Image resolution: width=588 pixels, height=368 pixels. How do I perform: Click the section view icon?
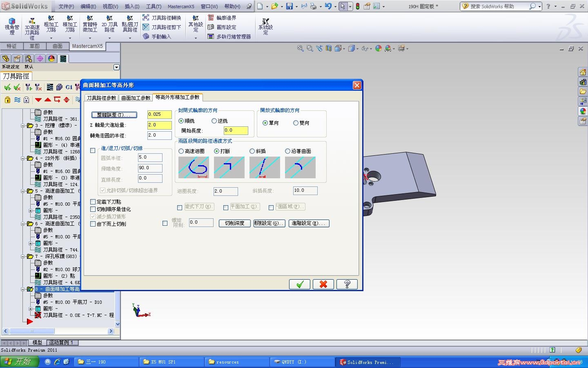point(329,48)
